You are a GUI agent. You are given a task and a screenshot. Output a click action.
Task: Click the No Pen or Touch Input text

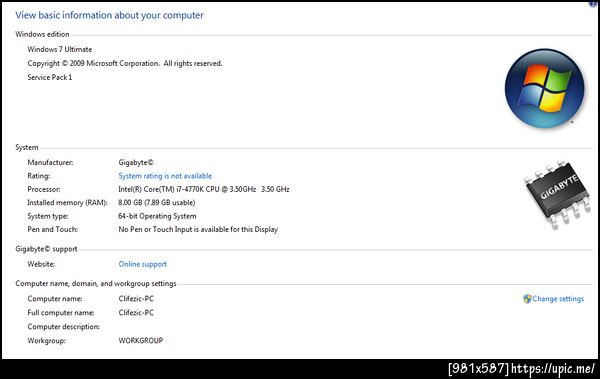click(x=198, y=229)
